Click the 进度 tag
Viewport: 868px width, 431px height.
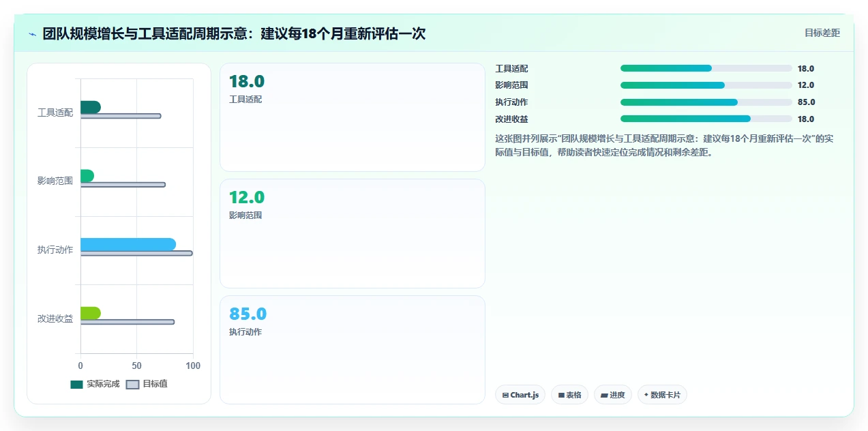pyautogui.click(x=613, y=395)
